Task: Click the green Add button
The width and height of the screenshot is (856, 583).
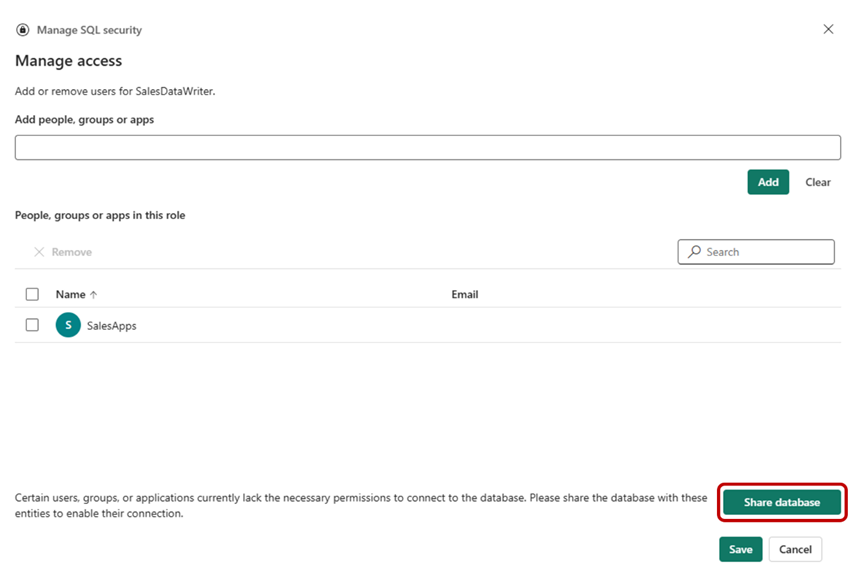Action: tap(768, 182)
